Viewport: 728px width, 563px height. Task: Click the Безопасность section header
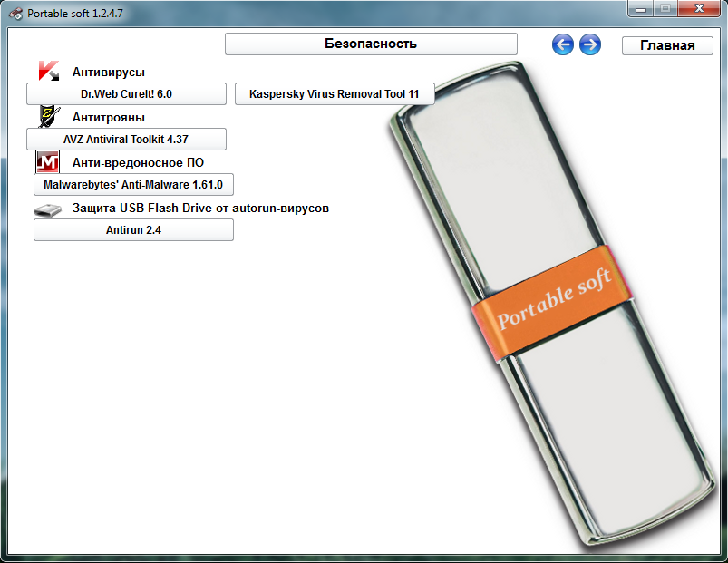(370, 44)
